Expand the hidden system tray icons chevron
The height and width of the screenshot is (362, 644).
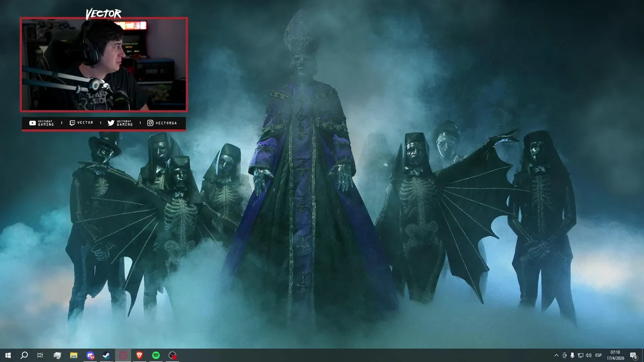tap(556, 355)
